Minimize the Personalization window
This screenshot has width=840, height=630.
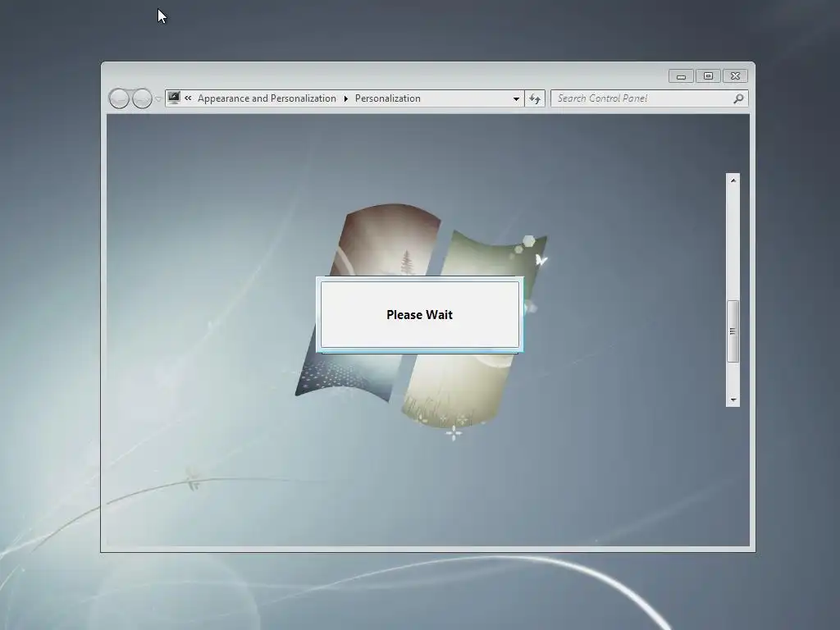tap(681, 76)
